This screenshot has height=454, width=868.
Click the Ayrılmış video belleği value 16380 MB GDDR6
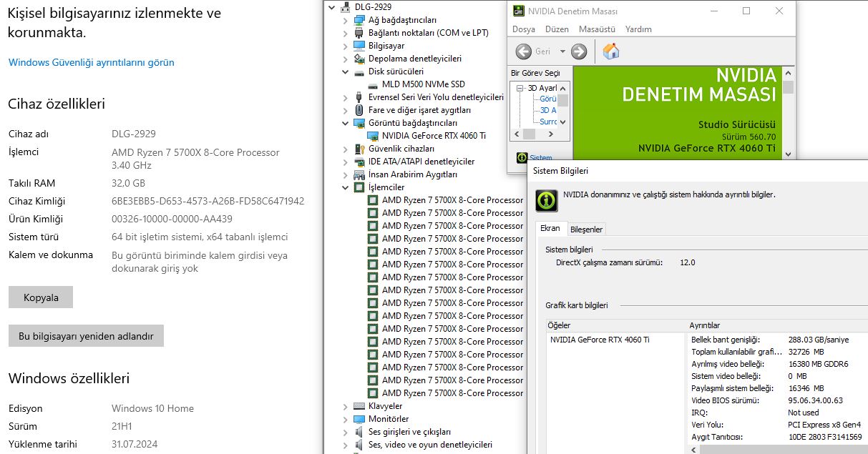coord(818,364)
